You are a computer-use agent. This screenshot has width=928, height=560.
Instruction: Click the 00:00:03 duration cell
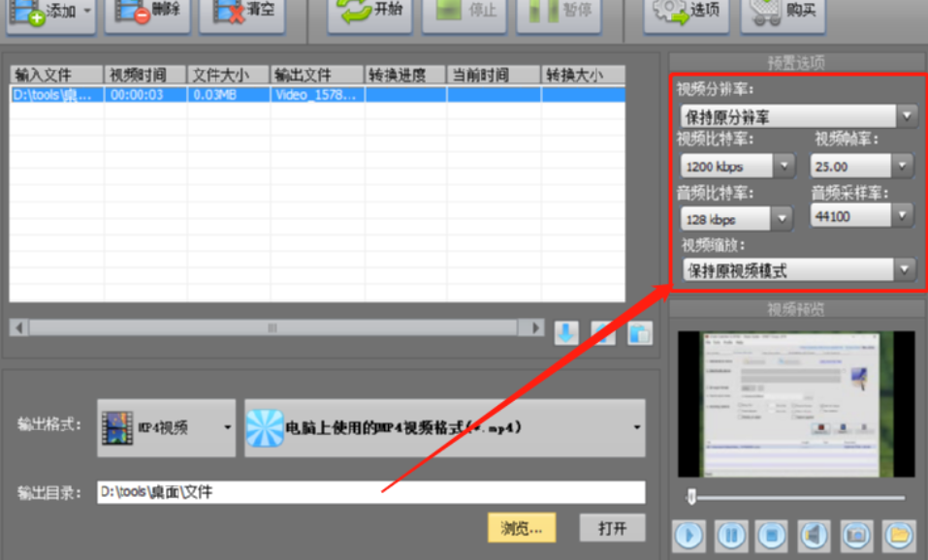(145, 95)
